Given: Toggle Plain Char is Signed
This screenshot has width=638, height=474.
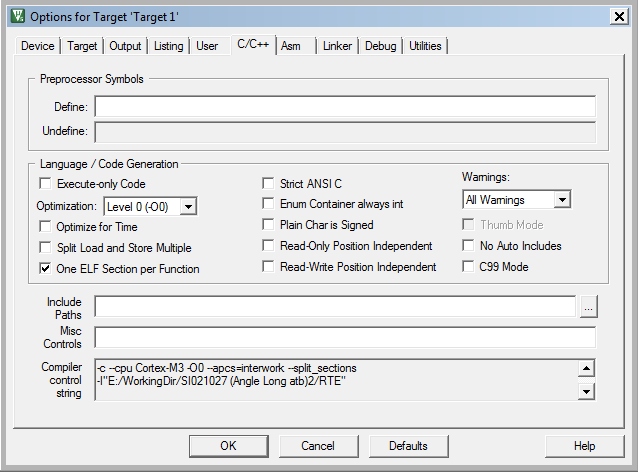Looking at the screenshot, I should pos(268,225).
